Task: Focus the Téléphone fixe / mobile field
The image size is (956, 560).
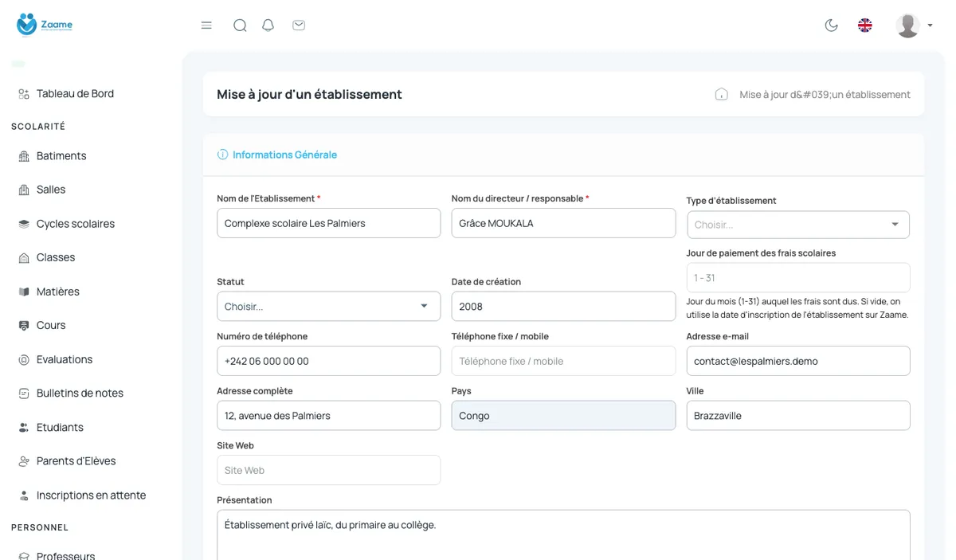Action: coord(563,361)
